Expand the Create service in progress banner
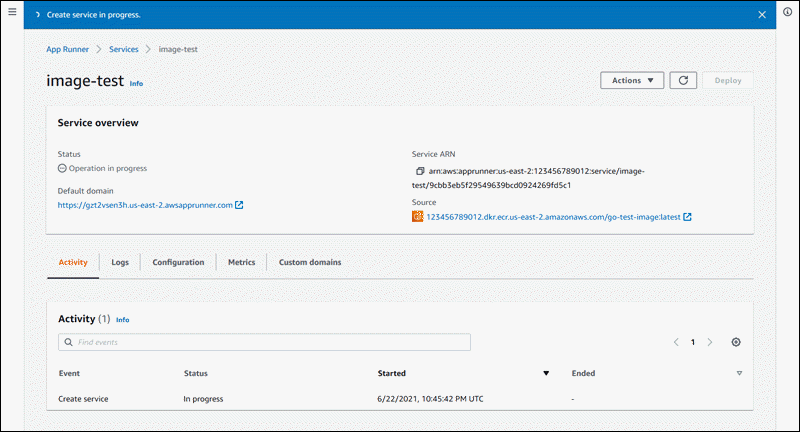The height and width of the screenshot is (432, 800). 37,16
